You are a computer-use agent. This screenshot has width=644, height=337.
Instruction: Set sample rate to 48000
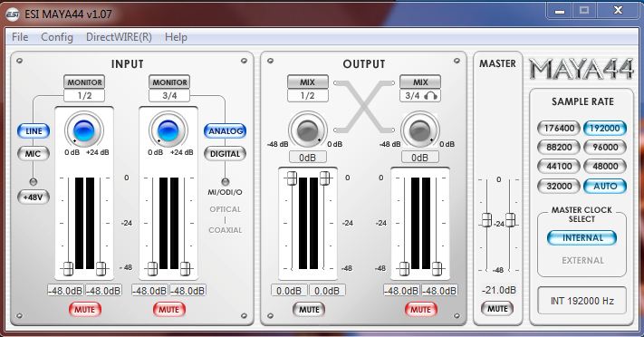tap(605, 167)
